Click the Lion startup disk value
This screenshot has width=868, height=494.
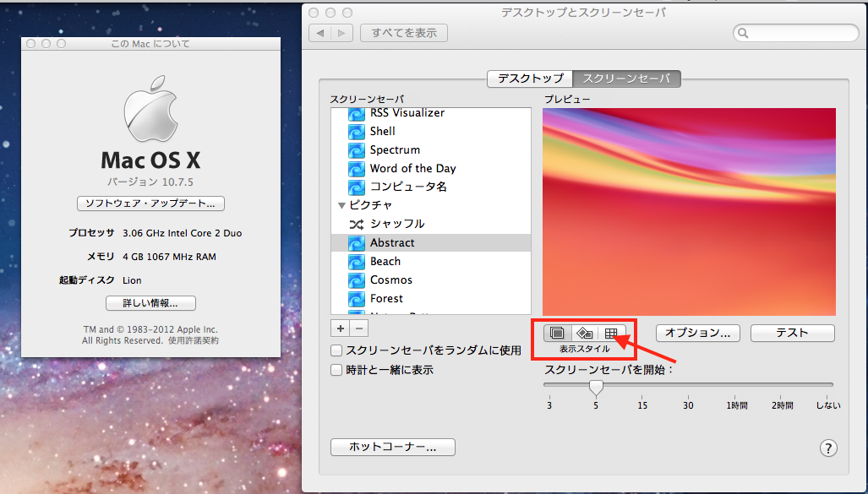point(132,280)
